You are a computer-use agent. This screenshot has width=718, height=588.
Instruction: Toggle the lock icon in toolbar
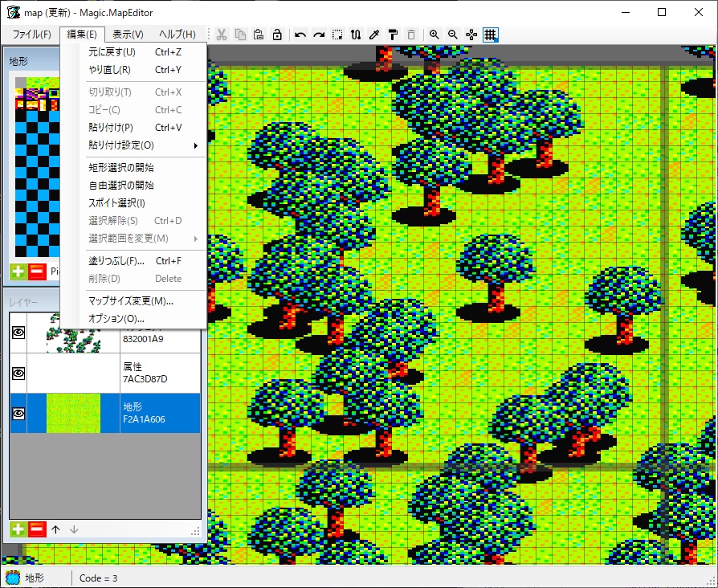point(277,35)
